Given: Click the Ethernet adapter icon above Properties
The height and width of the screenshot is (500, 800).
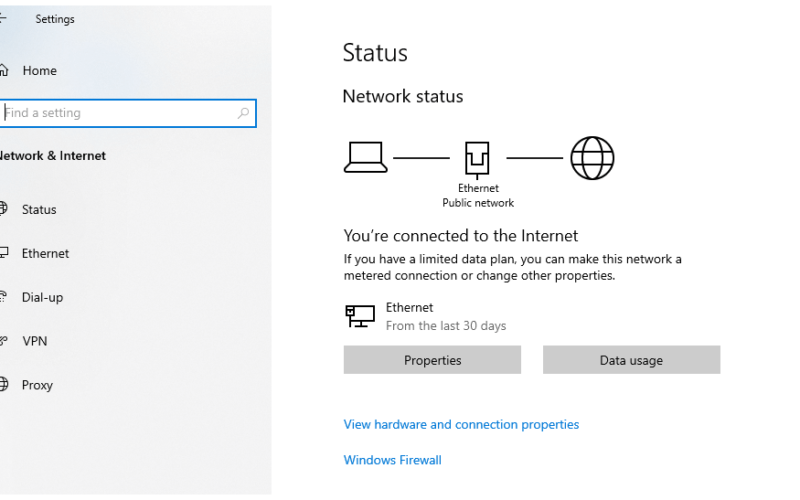Looking at the screenshot, I should [360, 316].
